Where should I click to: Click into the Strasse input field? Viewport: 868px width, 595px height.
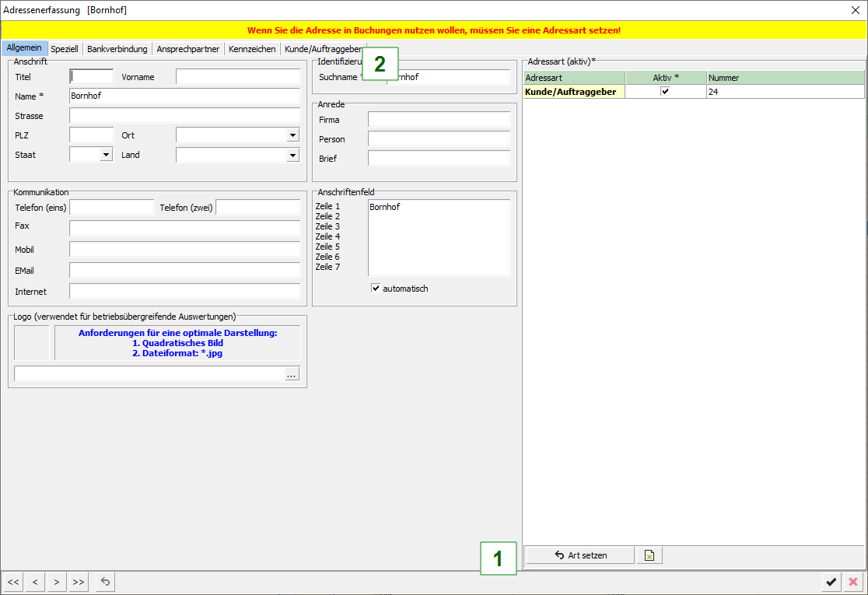(184, 116)
